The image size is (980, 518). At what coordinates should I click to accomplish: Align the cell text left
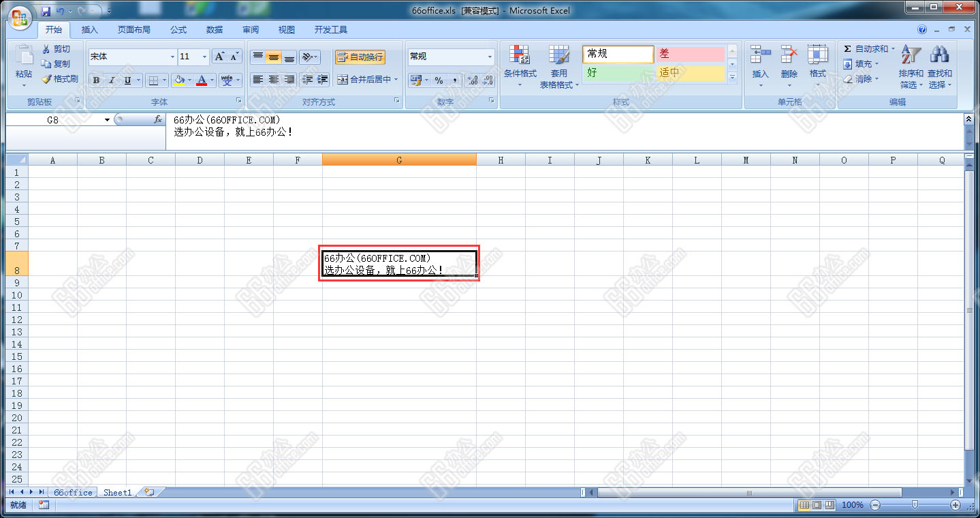click(257, 80)
